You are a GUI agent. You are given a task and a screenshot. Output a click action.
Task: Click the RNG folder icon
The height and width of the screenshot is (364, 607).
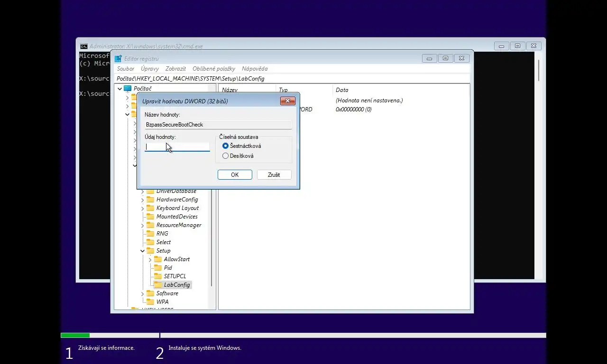150,234
